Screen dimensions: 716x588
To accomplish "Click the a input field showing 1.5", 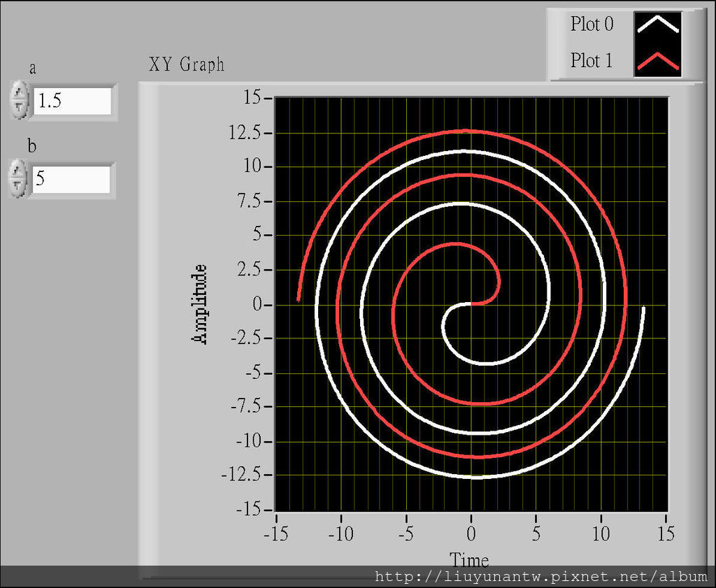I will [x=71, y=101].
